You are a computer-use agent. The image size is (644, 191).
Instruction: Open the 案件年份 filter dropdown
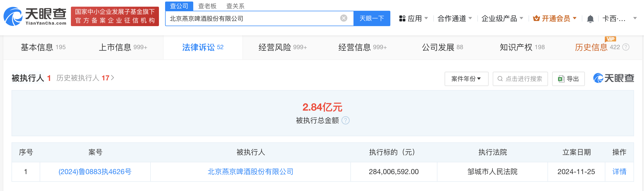point(466,79)
